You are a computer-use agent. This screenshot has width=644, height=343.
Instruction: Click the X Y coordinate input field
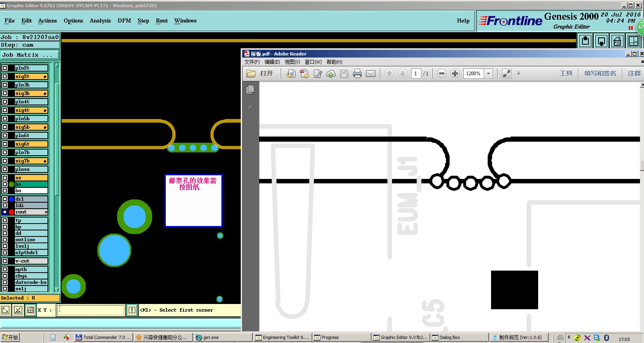pos(91,310)
